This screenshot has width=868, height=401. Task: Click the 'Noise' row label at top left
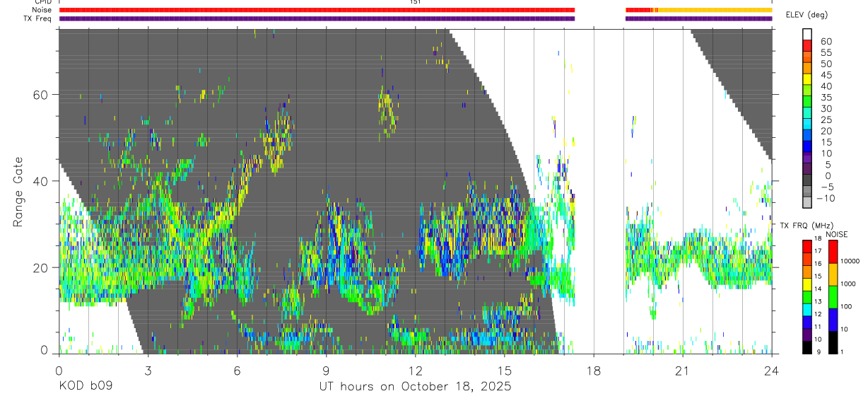click(x=42, y=10)
